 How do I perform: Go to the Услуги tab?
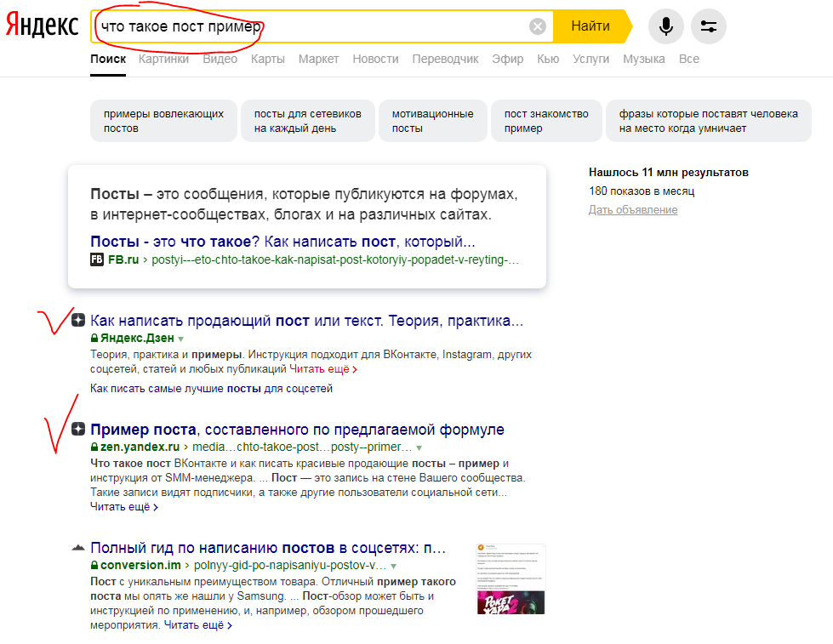591,59
